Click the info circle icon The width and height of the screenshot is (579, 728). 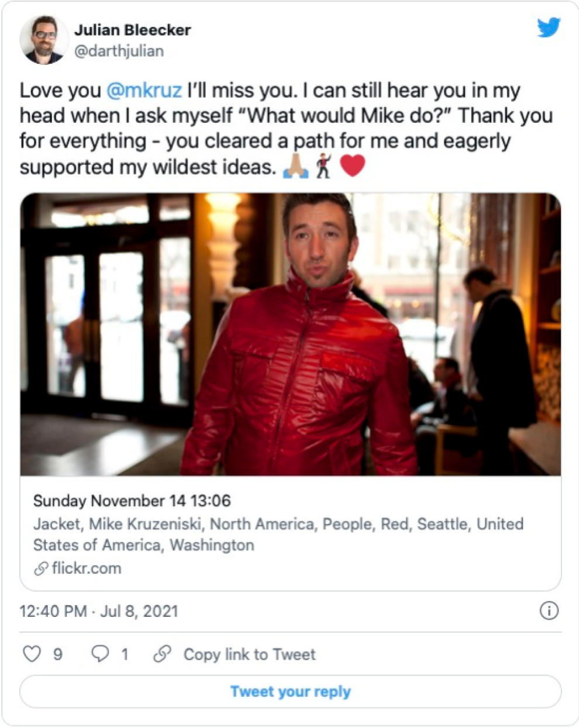[x=549, y=610]
